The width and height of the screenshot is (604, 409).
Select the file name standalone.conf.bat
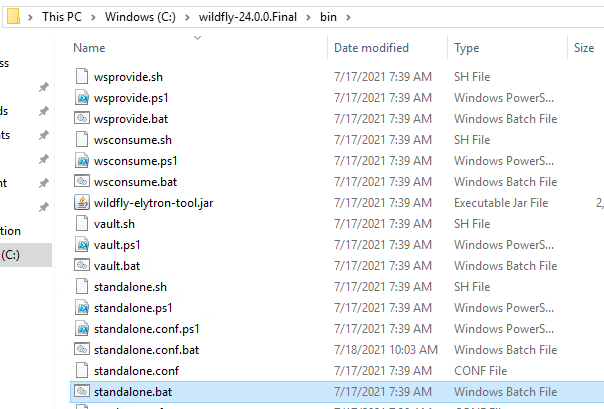coord(147,350)
